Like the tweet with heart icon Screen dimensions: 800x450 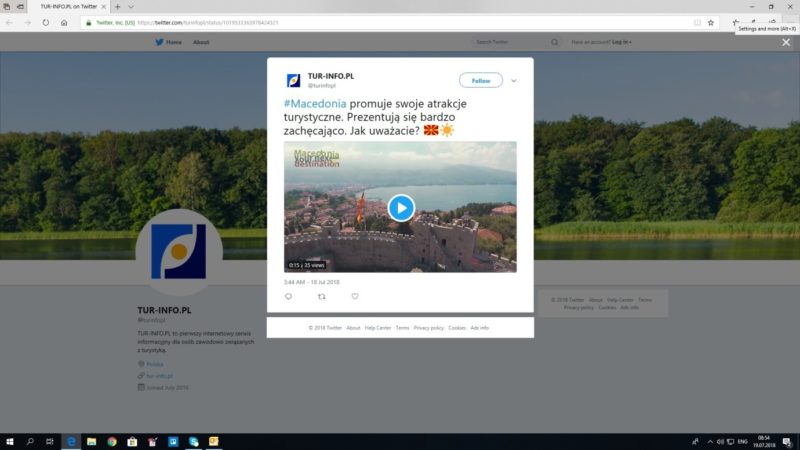[355, 296]
